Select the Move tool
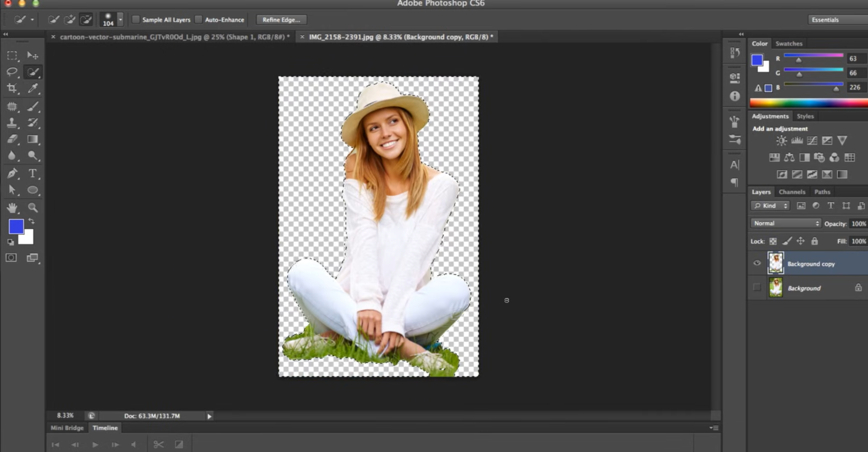 pyautogui.click(x=32, y=55)
